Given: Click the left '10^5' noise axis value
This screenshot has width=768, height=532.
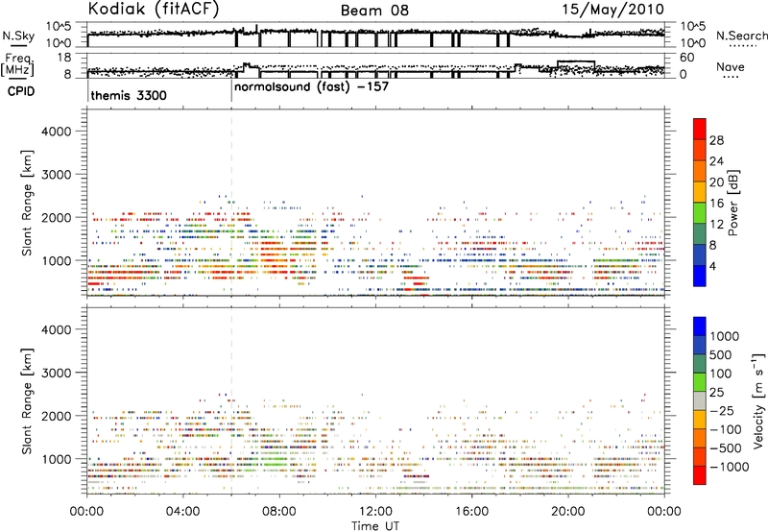Looking at the screenshot, I should (x=59, y=26).
